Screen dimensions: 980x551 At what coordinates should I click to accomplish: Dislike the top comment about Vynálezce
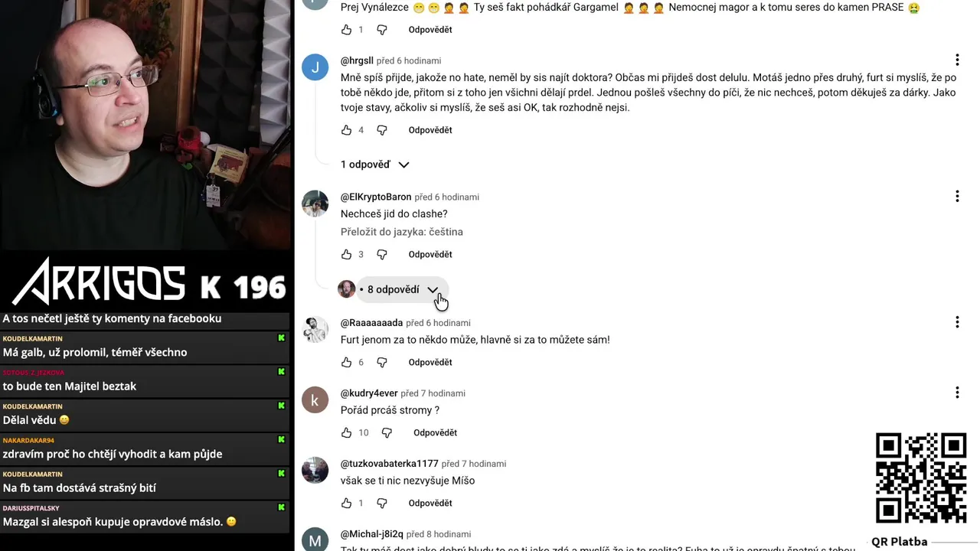[x=382, y=29]
